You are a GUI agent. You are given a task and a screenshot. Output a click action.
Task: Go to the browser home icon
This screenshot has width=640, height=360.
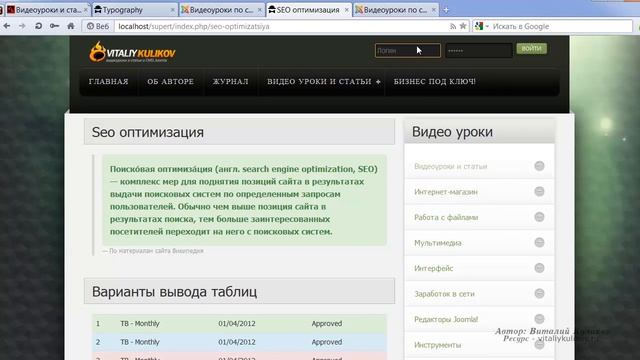point(71,26)
